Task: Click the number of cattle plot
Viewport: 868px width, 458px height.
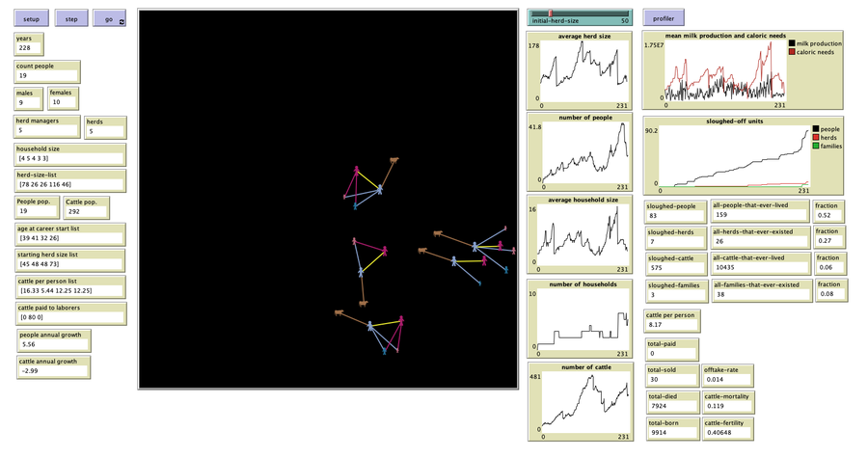Action: [581, 402]
